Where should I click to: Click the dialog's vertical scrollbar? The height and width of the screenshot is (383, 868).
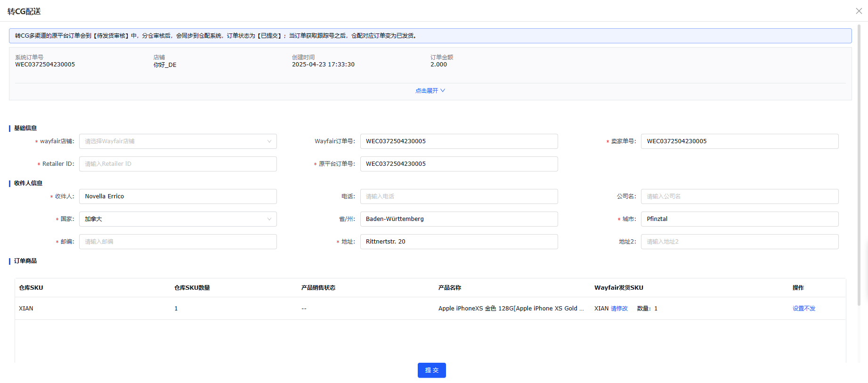[x=859, y=165]
